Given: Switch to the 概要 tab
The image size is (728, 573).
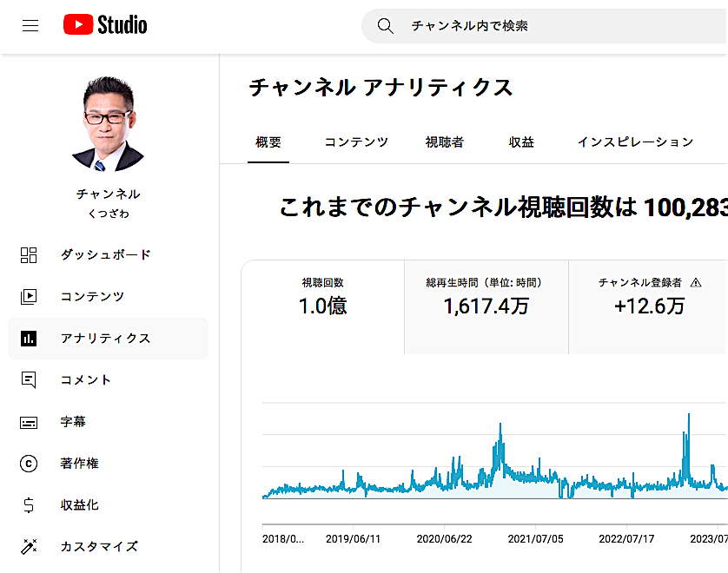Looking at the screenshot, I should pyautogui.click(x=268, y=142).
